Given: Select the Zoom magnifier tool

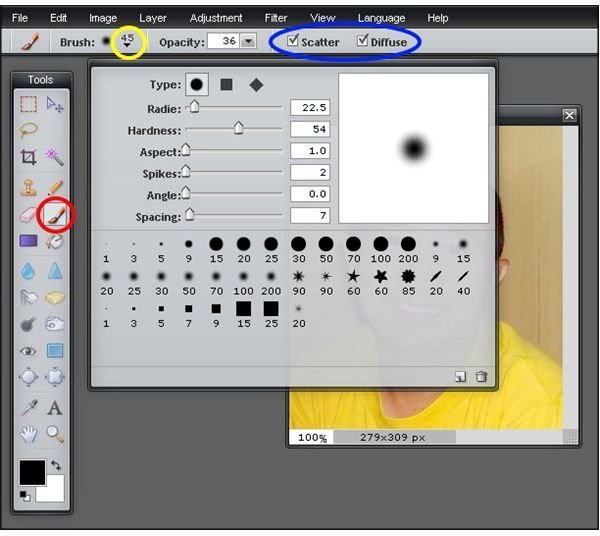Looking at the screenshot, I should point(55,435).
